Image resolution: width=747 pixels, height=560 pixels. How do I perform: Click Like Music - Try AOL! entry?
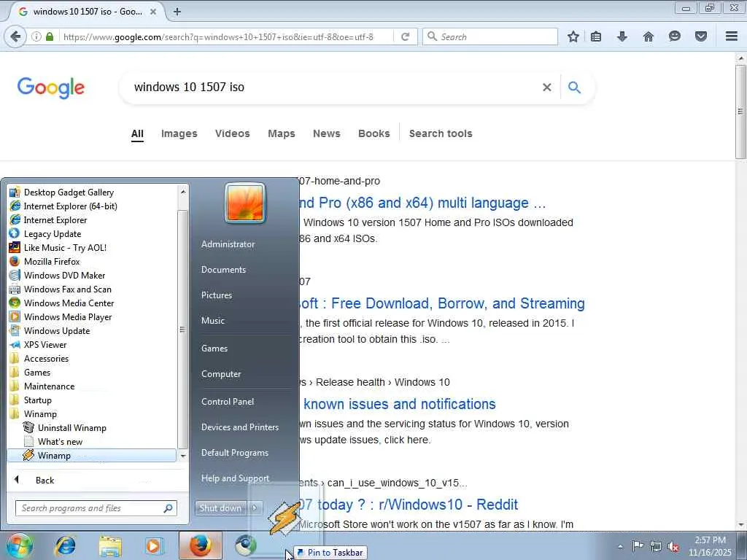click(65, 248)
